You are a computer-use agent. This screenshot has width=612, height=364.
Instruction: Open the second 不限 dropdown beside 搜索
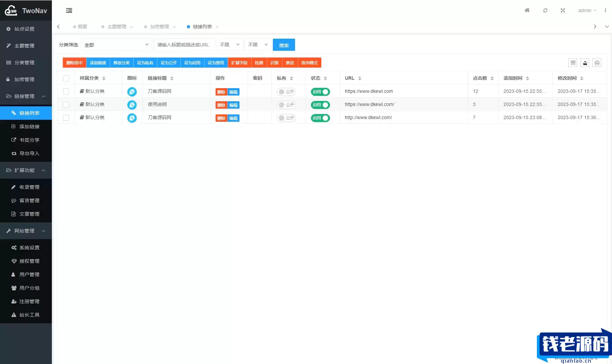point(258,45)
